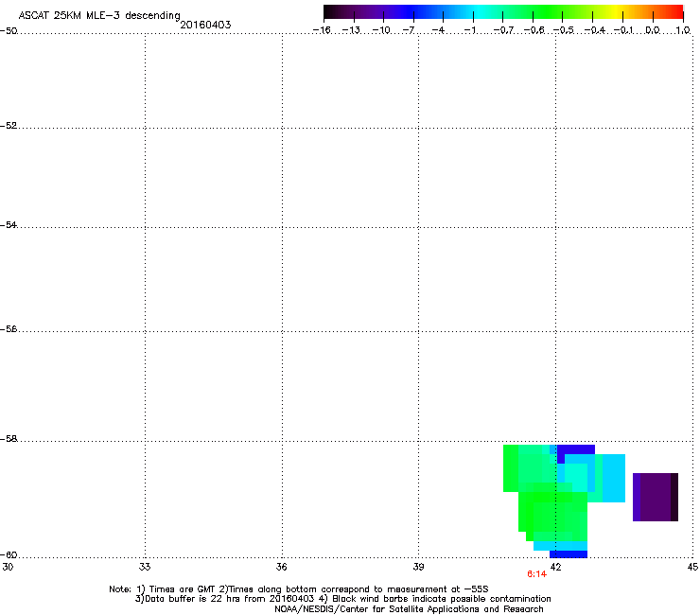Click the cyan section of the color bar

point(478,11)
